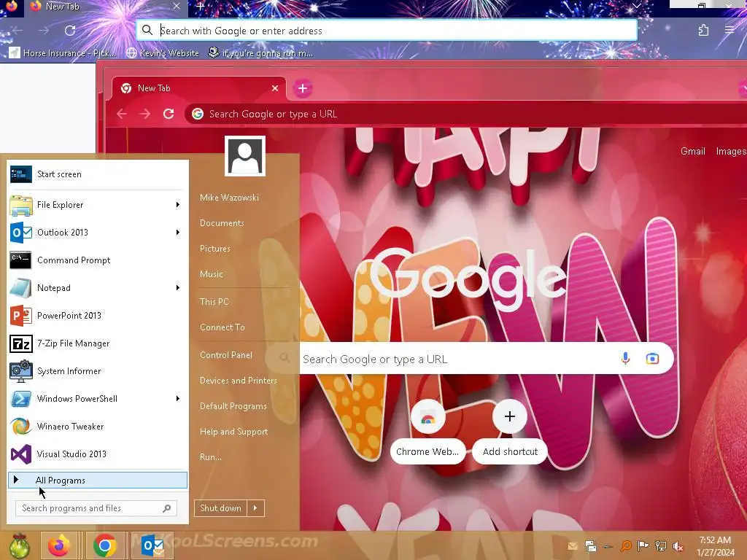Expand the File Explorer submenu arrow

[x=178, y=205]
